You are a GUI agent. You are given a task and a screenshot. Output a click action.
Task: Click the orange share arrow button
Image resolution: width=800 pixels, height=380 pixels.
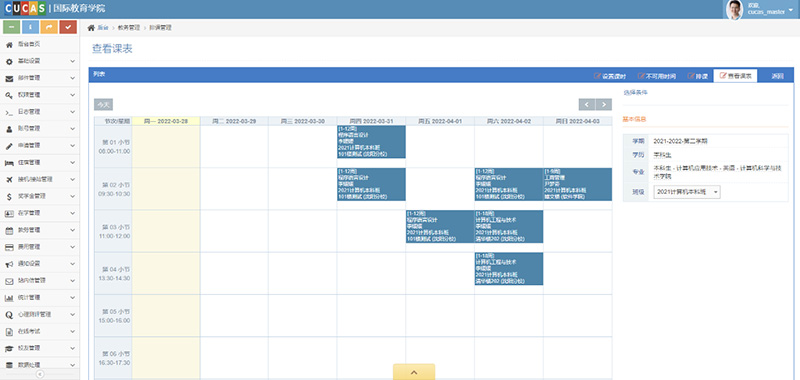(x=49, y=27)
